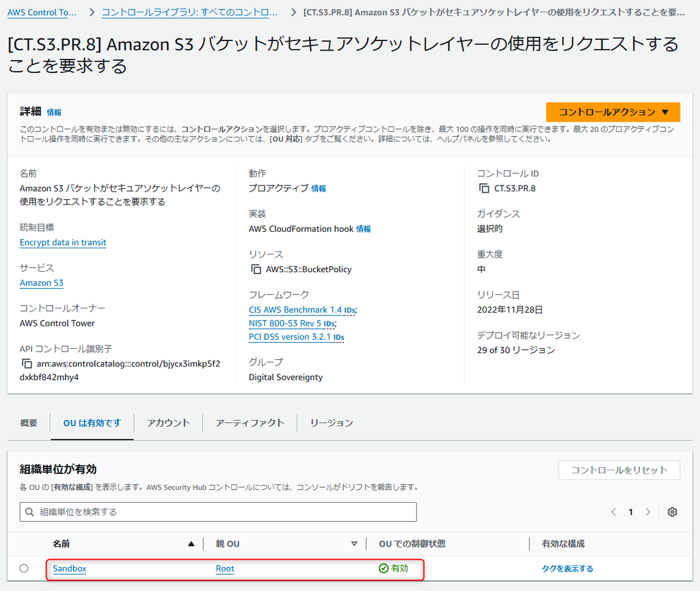
Task: Click the release date 2022年11月28日
Action: (510, 310)
